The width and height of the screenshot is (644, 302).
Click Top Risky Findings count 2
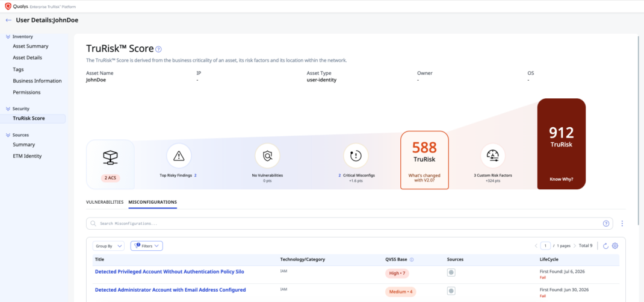(x=196, y=175)
